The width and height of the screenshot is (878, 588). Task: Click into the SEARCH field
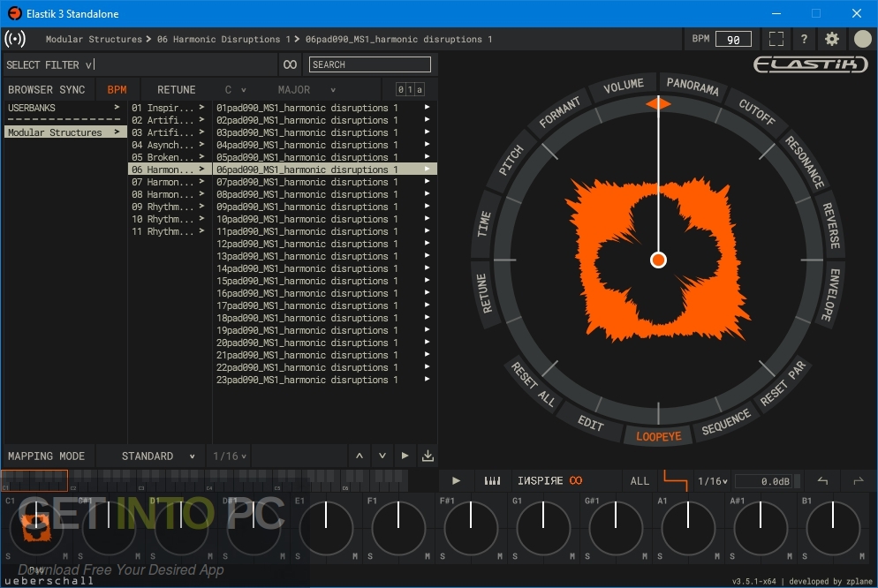point(369,64)
